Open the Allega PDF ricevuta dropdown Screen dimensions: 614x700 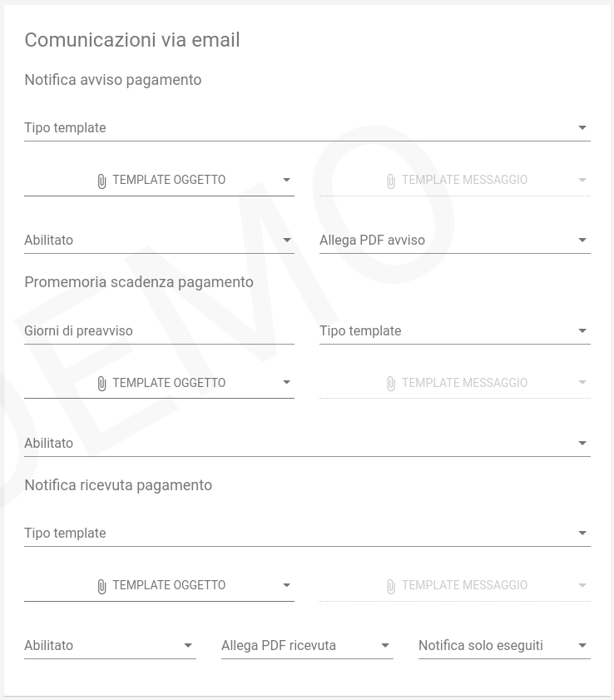click(x=307, y=646)
